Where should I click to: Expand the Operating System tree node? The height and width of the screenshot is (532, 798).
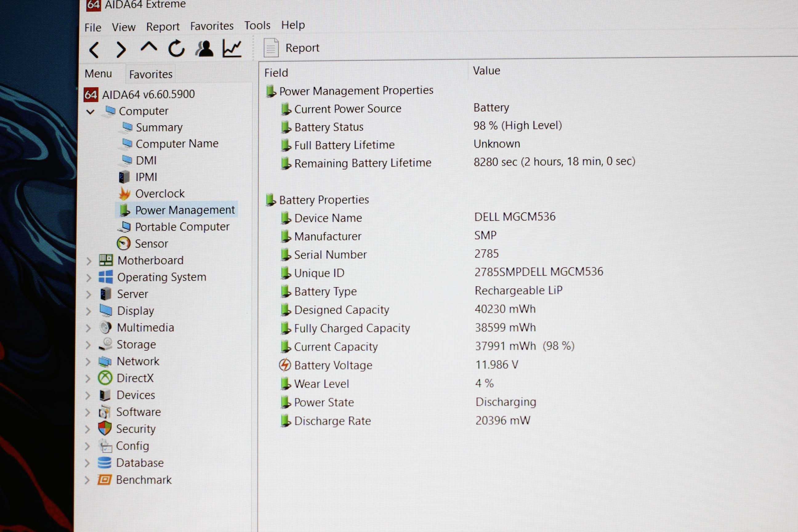click(89, 278)
